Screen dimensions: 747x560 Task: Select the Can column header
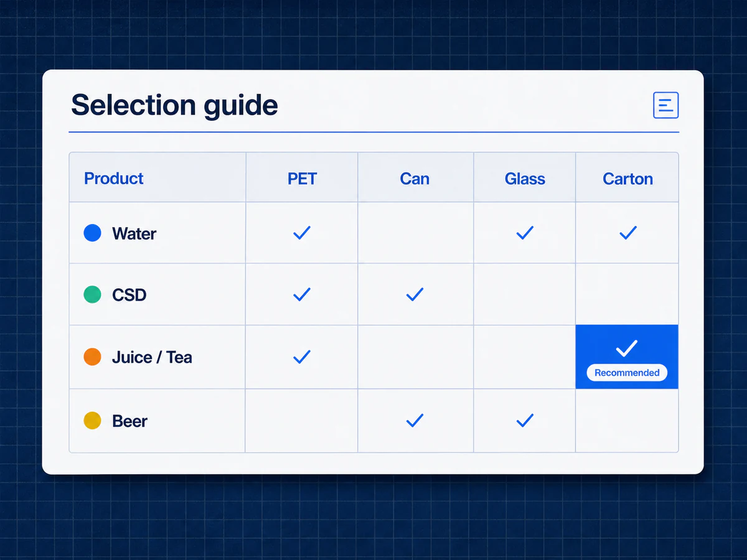[x=415, y=179]
